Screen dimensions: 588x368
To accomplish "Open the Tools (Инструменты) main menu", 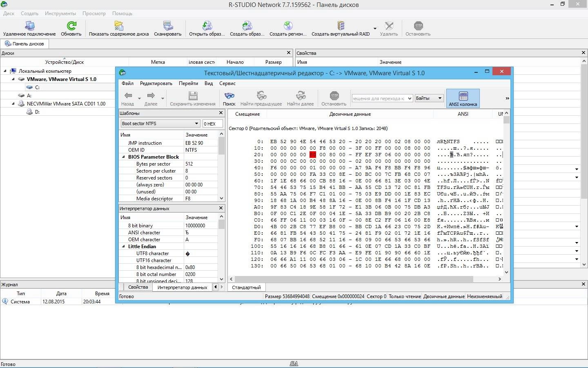I will point(60,13).
